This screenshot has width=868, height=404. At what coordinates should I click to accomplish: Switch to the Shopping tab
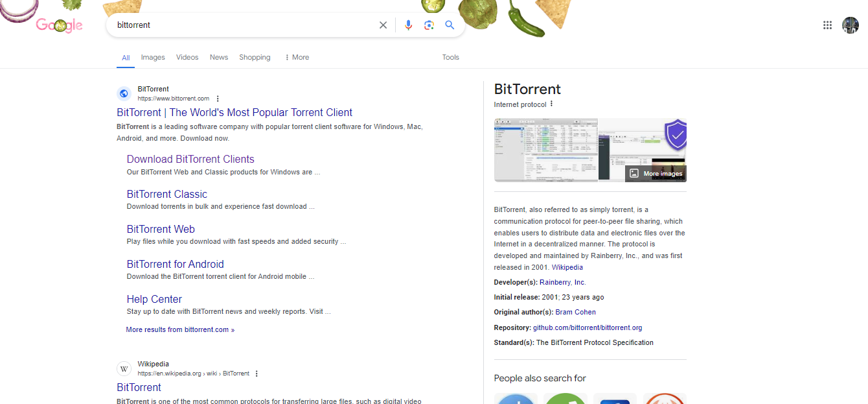(255, 57)
